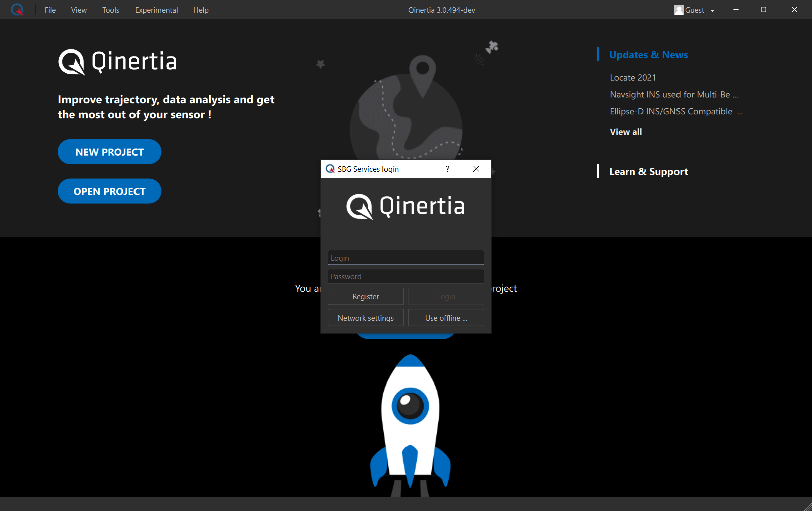Viewport: 812px width, 511px height.
Task: Open the Experimental menu
Action: pos(156,10)
